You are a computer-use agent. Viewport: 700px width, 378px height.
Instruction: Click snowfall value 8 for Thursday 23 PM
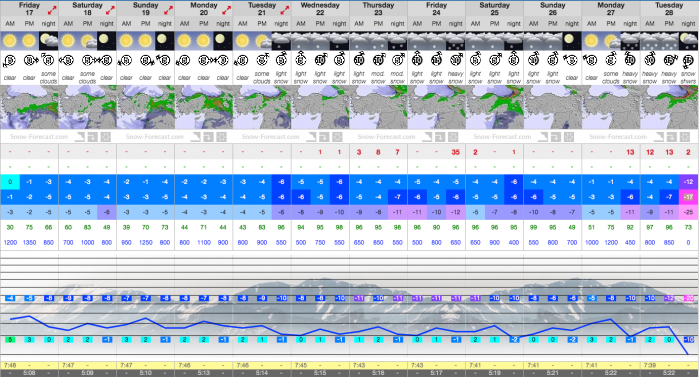tap(378, 152)
